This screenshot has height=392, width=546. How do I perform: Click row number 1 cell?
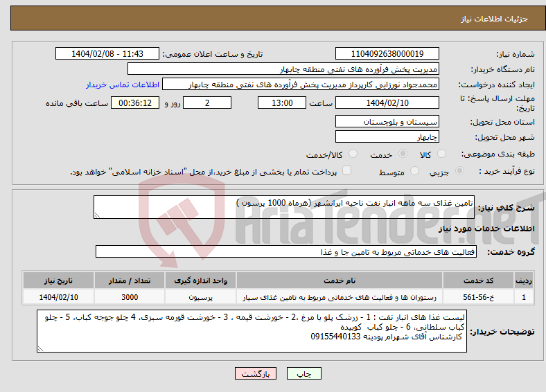click(x=524, y=297)
